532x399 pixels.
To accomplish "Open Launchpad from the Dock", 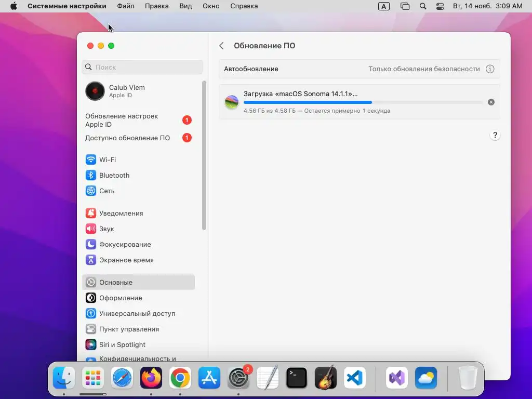I will pos(93,378).
